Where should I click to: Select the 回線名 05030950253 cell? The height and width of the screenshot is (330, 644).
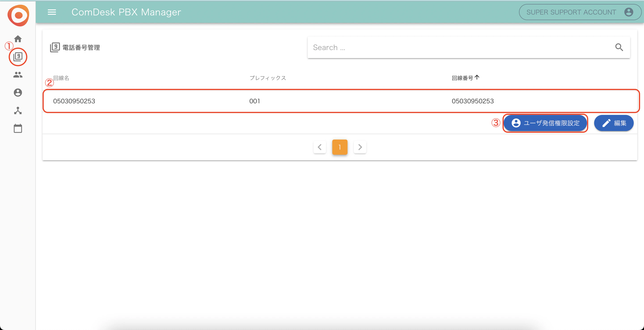point(74,101)
